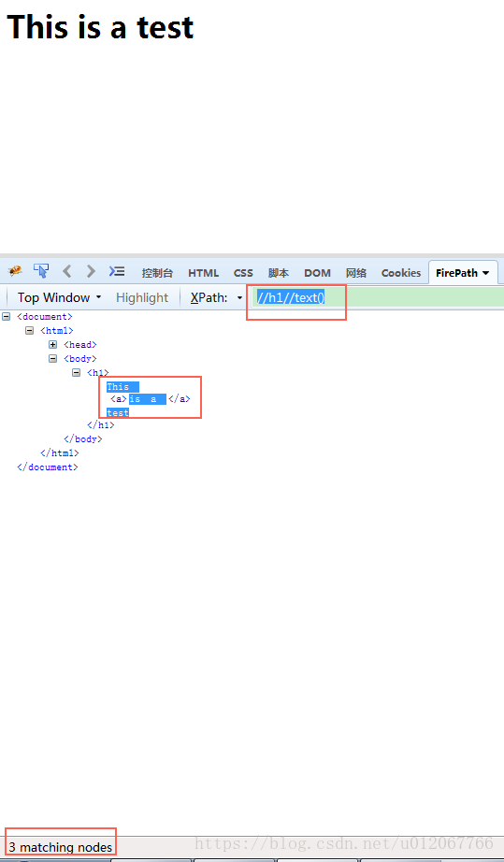Collapse the h1 node

point(77,373)
